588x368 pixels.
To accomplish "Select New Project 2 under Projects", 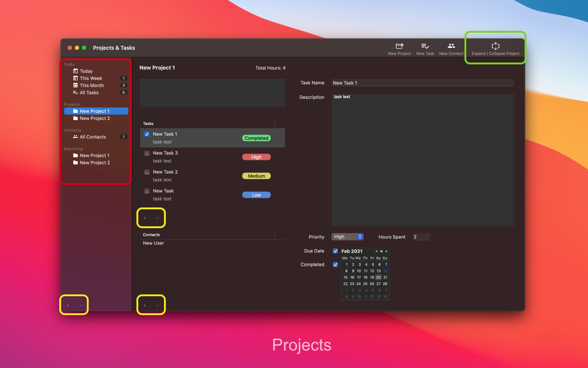I will click(x=95, y=118).
